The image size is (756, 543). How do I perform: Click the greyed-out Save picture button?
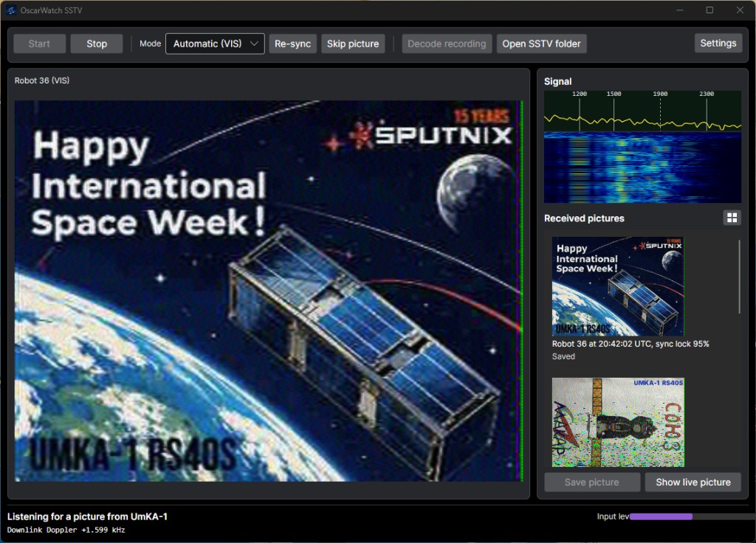tap(592, 483)
